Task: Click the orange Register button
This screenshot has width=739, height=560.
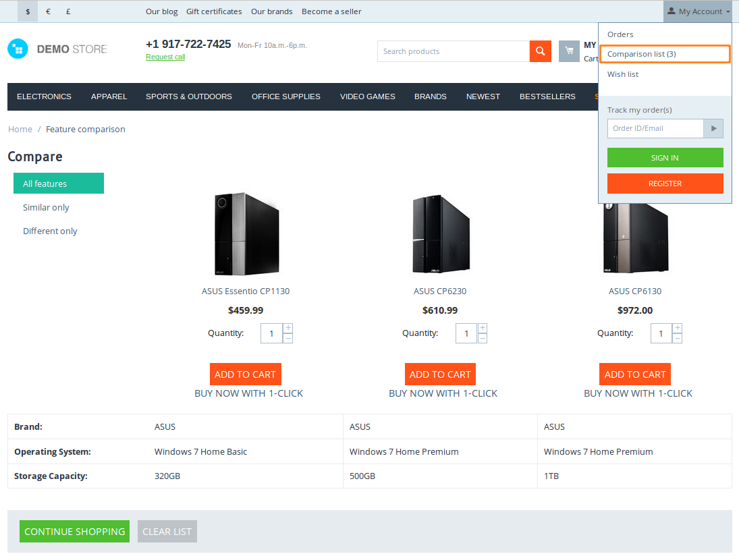Action: (665, 184)
